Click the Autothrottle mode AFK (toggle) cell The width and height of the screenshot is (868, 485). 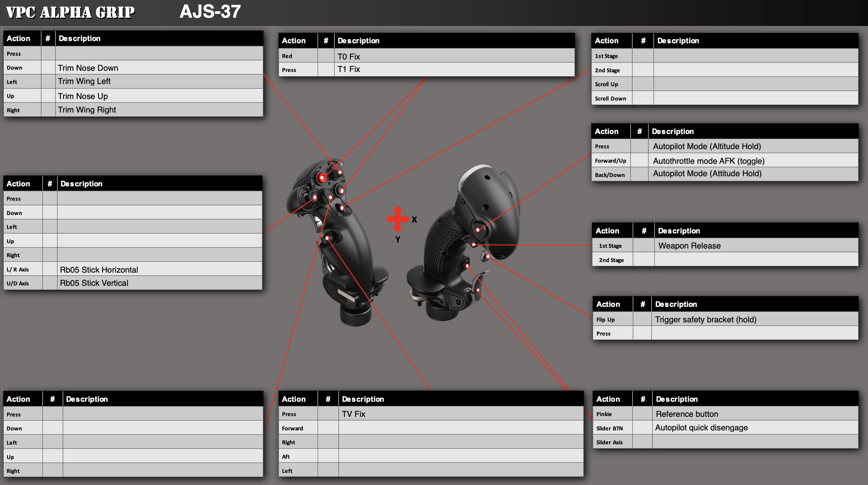(753, 161)
